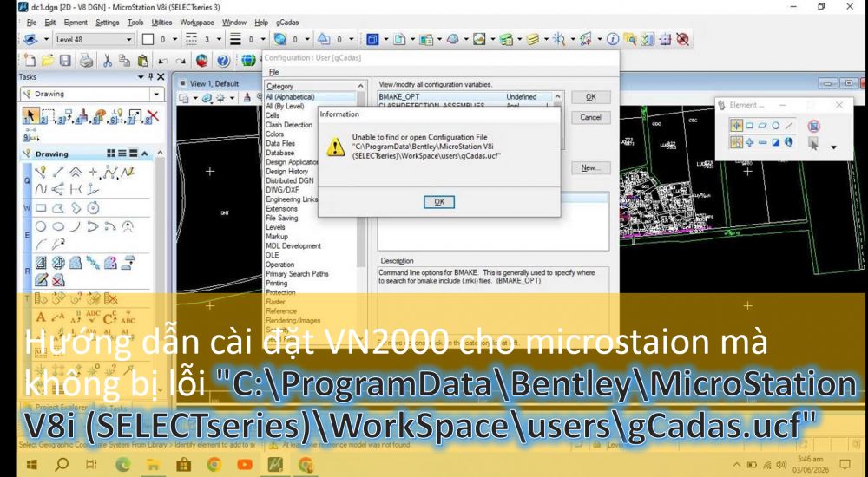Enable Line selection method in Element dialog
Image resolution: width=868 pixels, height=477 pixels.
coord(789,126)
